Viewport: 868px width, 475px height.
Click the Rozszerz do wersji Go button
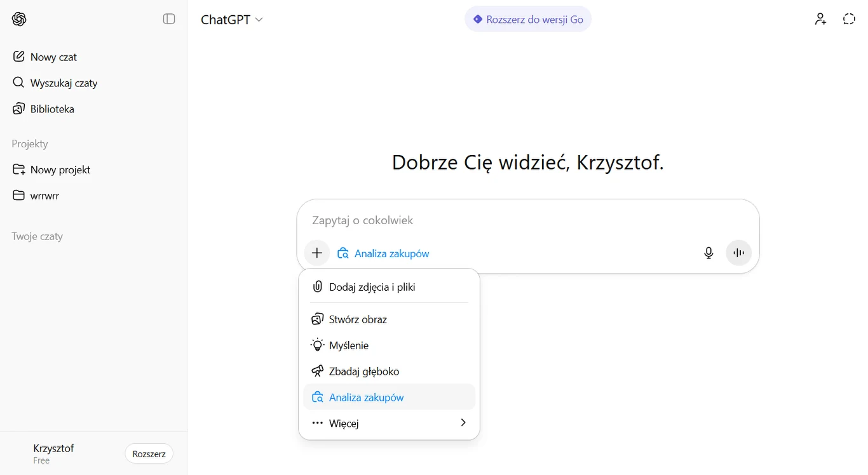point(527,18)
